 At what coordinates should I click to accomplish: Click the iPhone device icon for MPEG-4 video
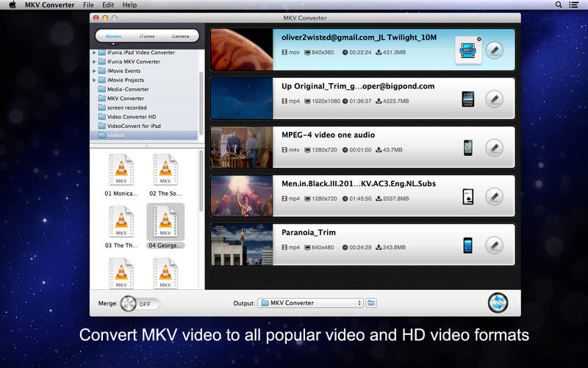pyautogui.click(x=468, y=148)
